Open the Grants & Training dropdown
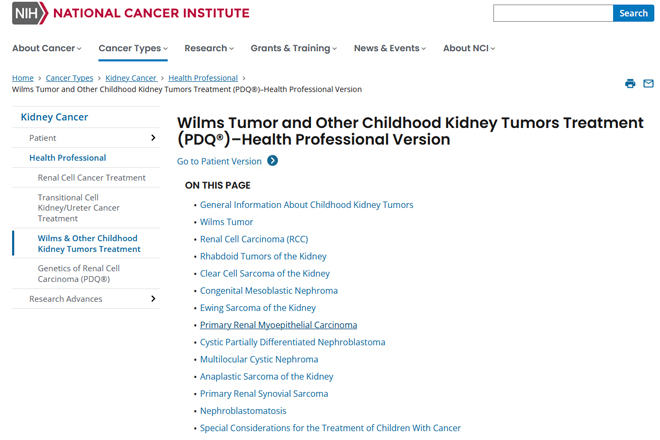 (x=294, y=48)
